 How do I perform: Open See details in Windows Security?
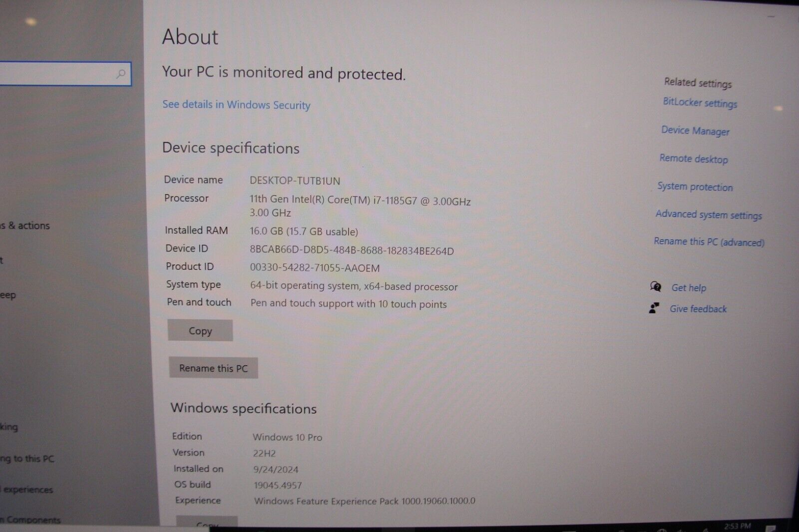coord(236,105)
